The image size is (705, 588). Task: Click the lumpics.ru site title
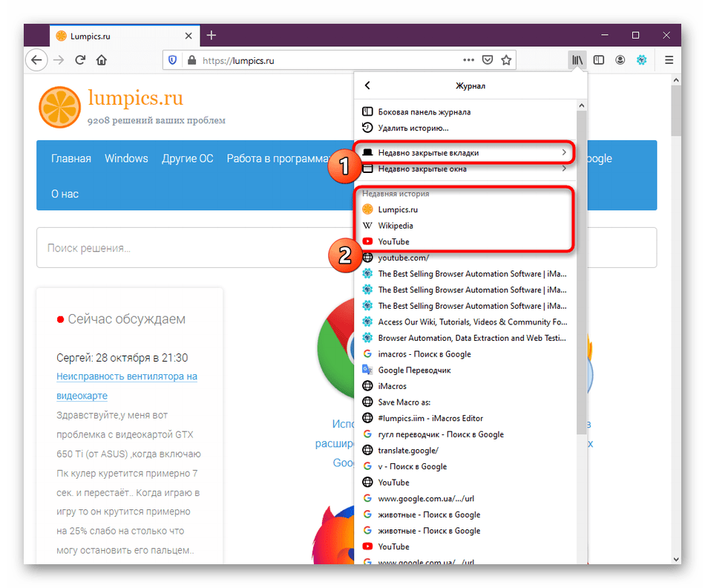coord(135,97)
